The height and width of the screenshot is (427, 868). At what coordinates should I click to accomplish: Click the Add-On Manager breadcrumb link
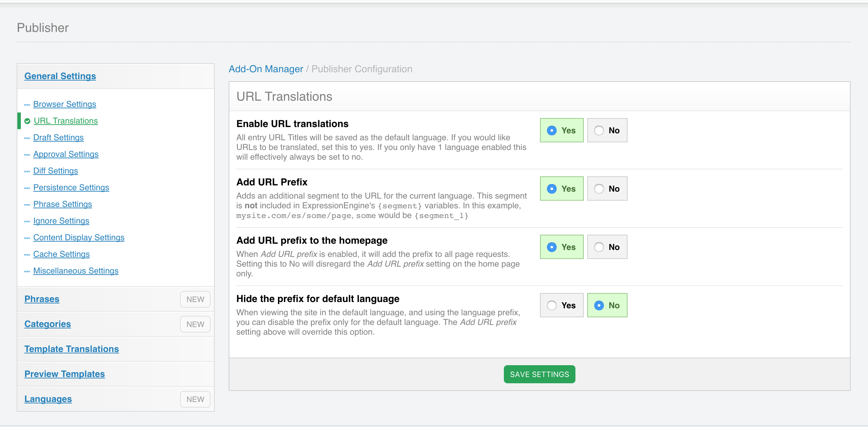click(266, 69)
